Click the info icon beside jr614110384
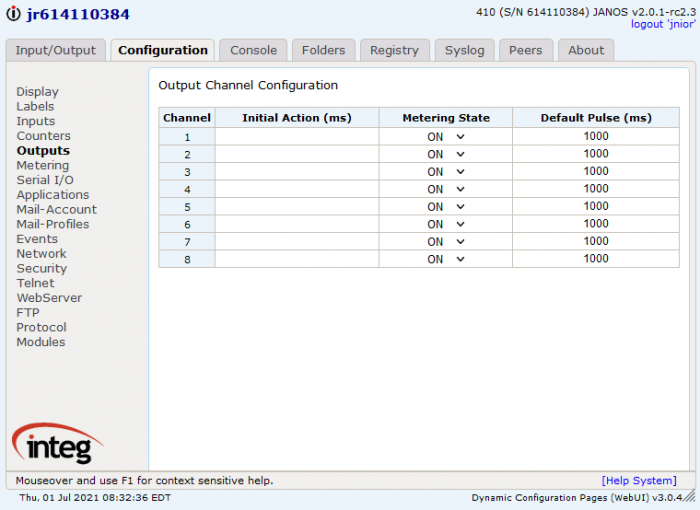 [x=13, y=14]
